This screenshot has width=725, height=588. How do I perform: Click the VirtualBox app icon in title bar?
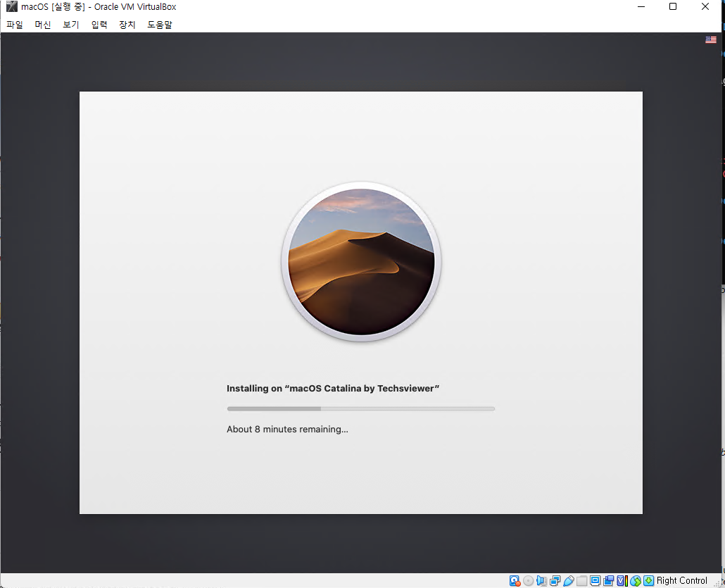(x=11, y=6)
